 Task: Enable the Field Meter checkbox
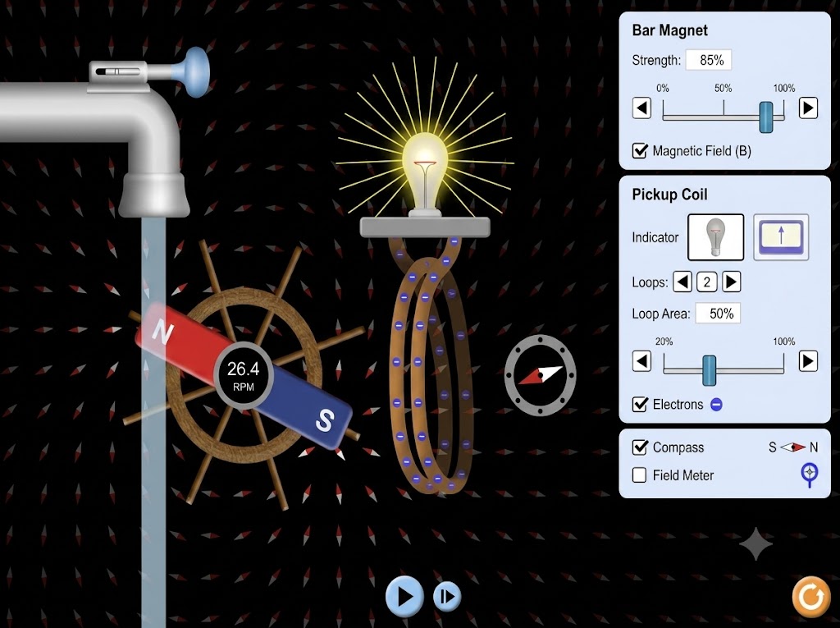tap(640, 475)
